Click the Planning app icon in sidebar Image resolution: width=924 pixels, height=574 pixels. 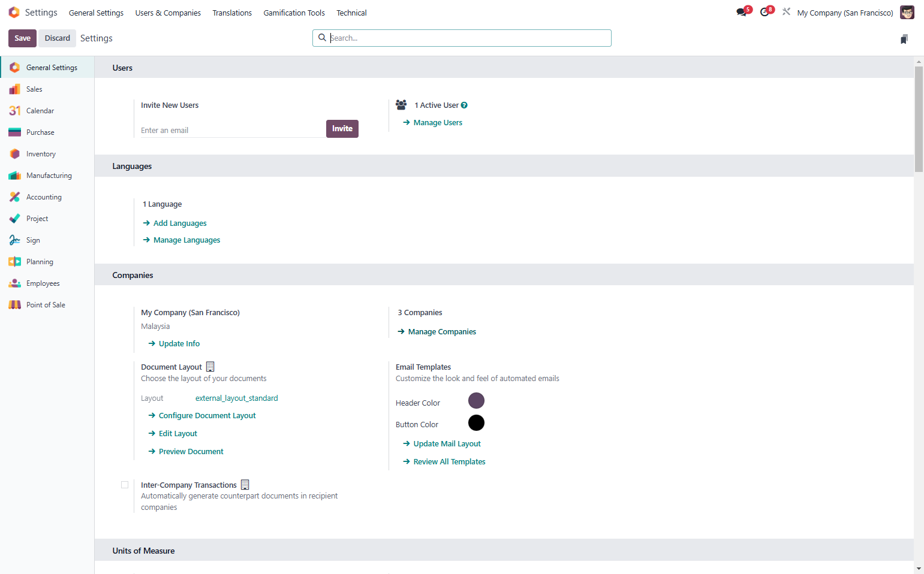click(14, 262)
